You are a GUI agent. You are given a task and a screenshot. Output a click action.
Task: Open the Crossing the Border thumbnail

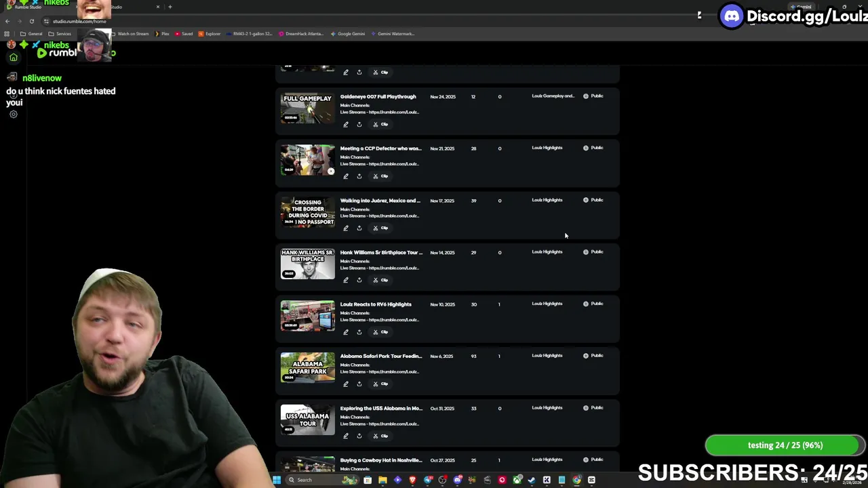[x=308, y=211]
